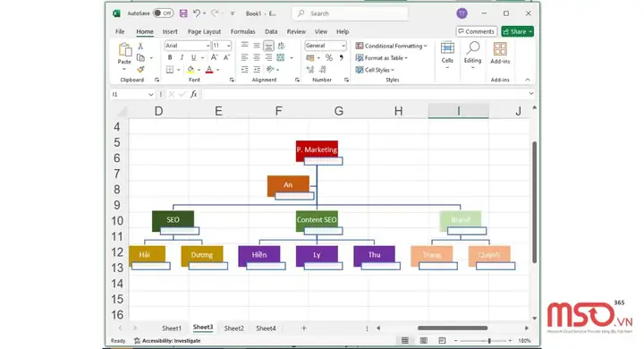Click in the Search box
This screenshot has height=349, width=644.
coord(351,13)
